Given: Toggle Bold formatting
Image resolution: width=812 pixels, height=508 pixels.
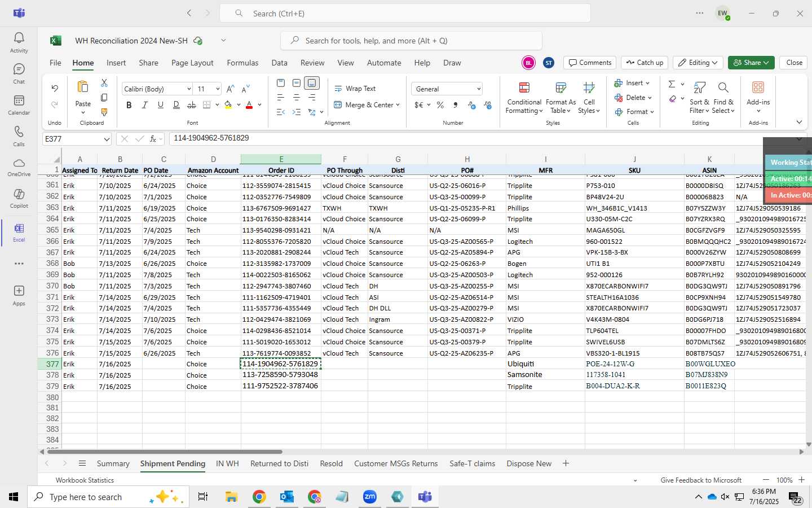Looking at the screenshot, I should (x=129, y=105).
